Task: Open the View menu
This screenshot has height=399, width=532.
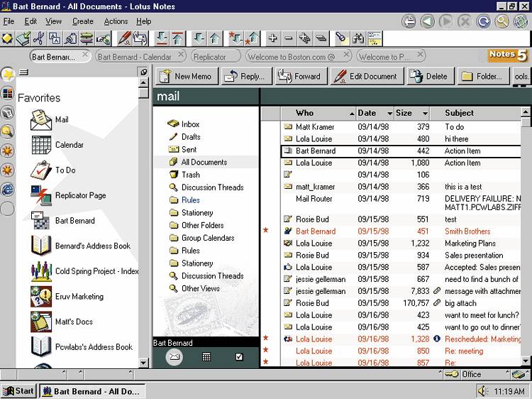Action: tap(54, 21)
